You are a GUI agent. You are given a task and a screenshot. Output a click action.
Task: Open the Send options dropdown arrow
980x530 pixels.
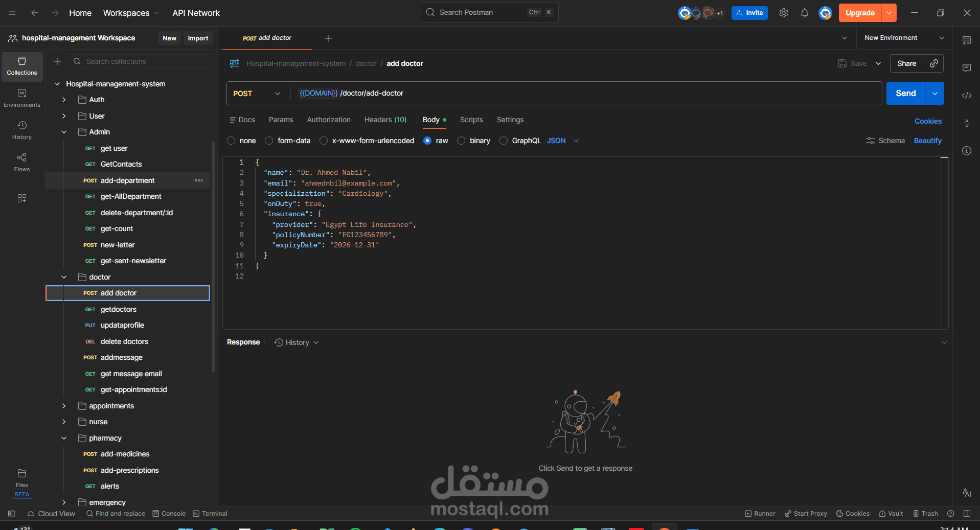pyautogui.click(x=935, y=94)
